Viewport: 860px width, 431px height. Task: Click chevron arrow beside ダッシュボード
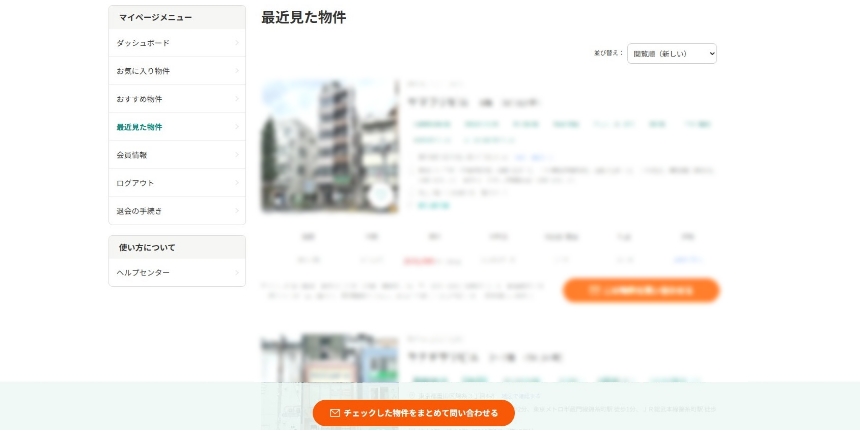tap(237, 43)
